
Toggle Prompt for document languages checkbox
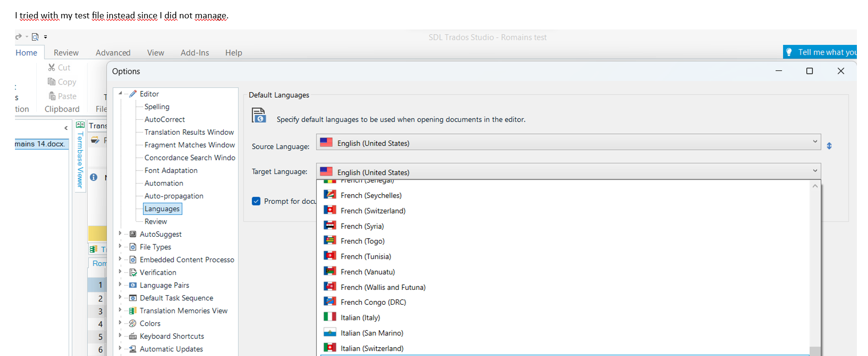coord(256,201)
